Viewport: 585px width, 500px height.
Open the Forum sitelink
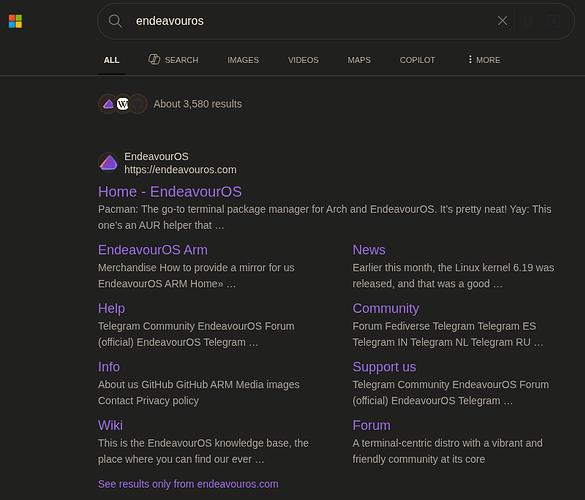[x=371, y=425]
